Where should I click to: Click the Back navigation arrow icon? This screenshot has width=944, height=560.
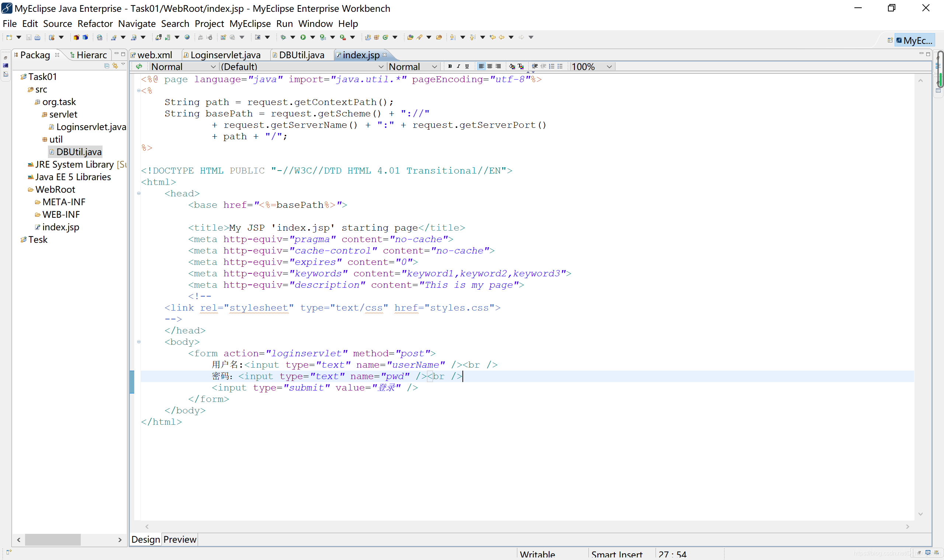[x=502, y=37]
